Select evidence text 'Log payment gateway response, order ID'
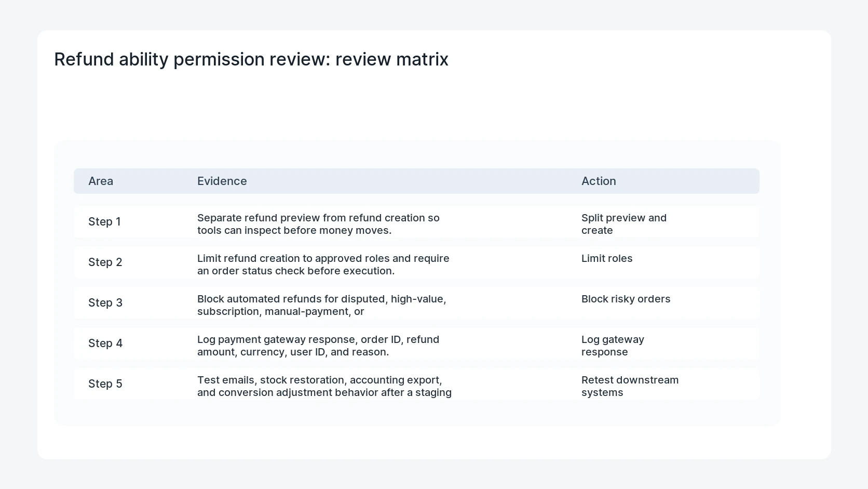The width and height of the screenshot is (868, 489). (299, 339)
